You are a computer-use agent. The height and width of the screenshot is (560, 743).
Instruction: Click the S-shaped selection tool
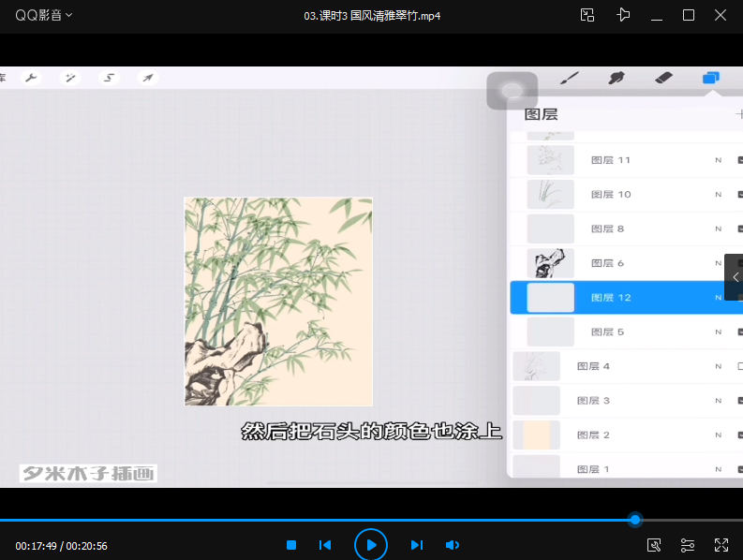[110, 78]
